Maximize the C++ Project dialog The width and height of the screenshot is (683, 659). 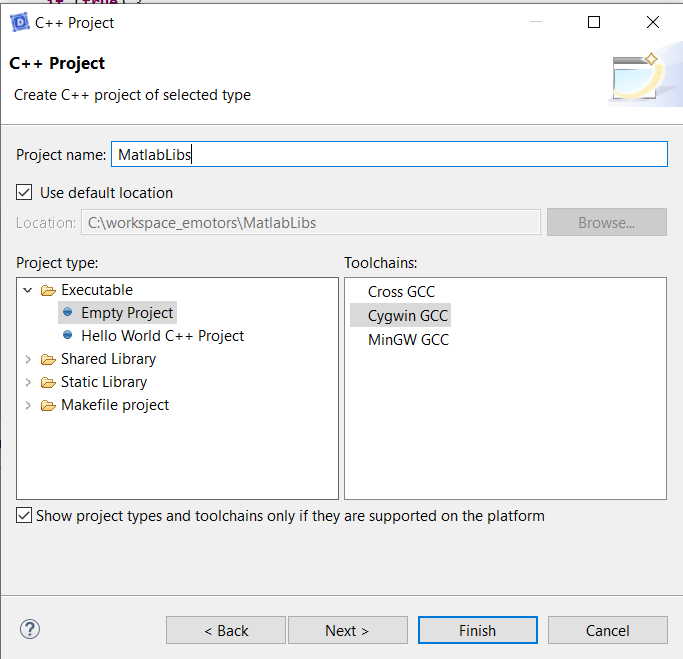[594, 22]
